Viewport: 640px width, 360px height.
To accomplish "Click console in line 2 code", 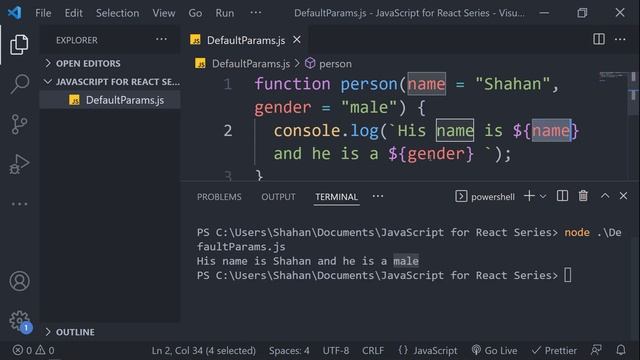I will tap(307, 131).
